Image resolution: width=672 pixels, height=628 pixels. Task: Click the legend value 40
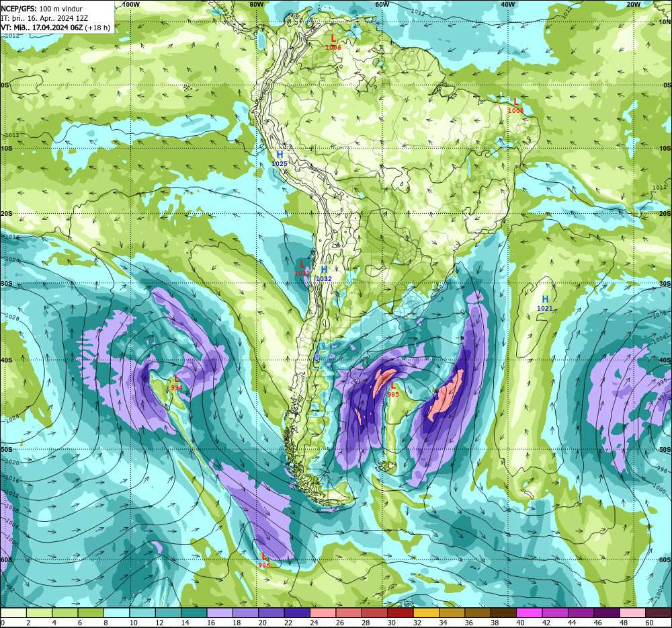[x=521, y=623]
